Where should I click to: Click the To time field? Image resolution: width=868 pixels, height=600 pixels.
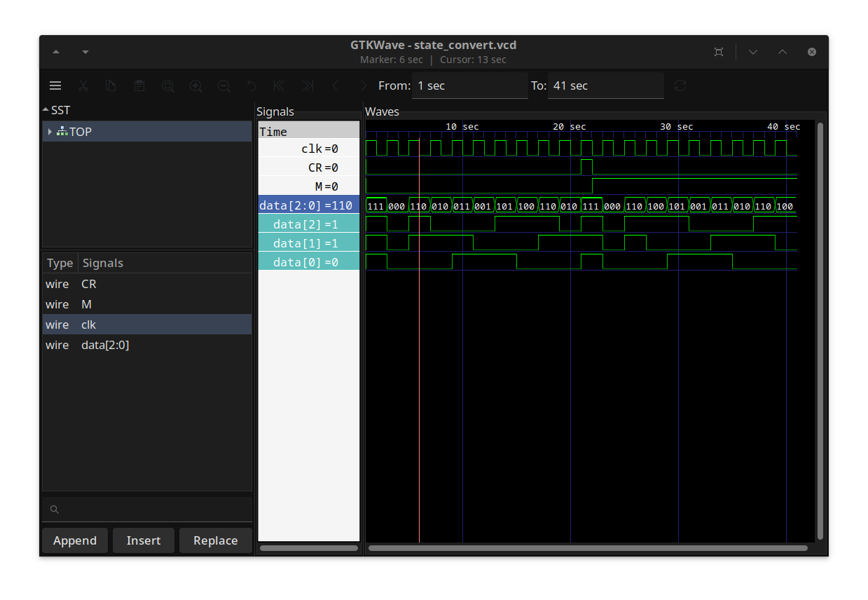tap(605, 86)
